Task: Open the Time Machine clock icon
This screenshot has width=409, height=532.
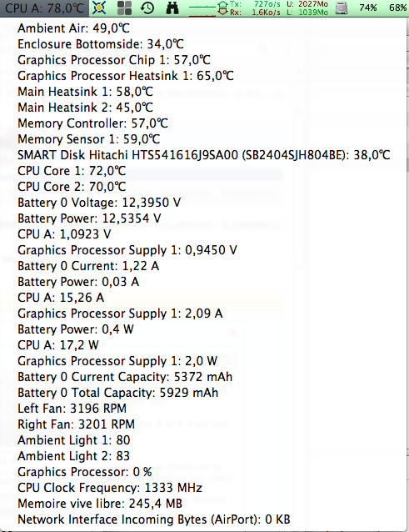Action: [147, 8]
